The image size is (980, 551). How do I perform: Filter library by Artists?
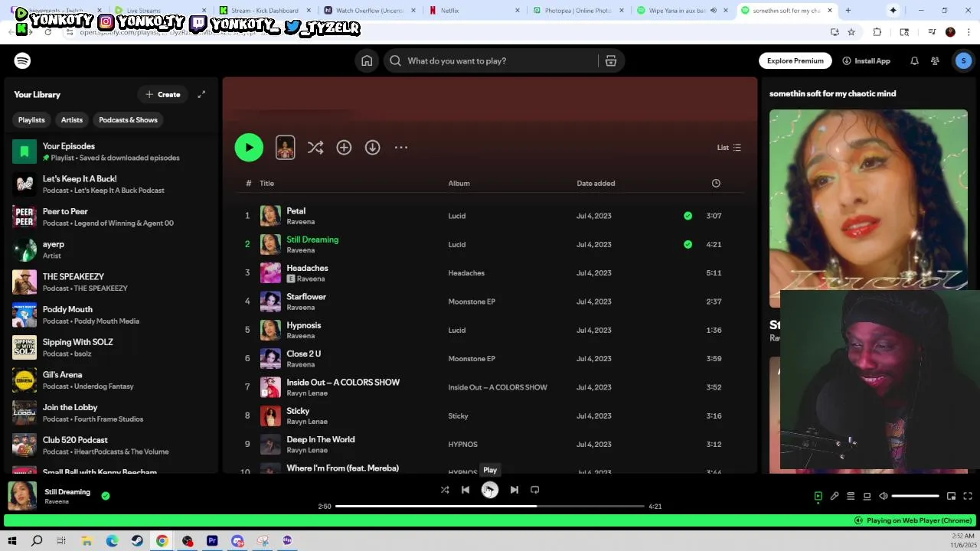click(x=72, y=119)
